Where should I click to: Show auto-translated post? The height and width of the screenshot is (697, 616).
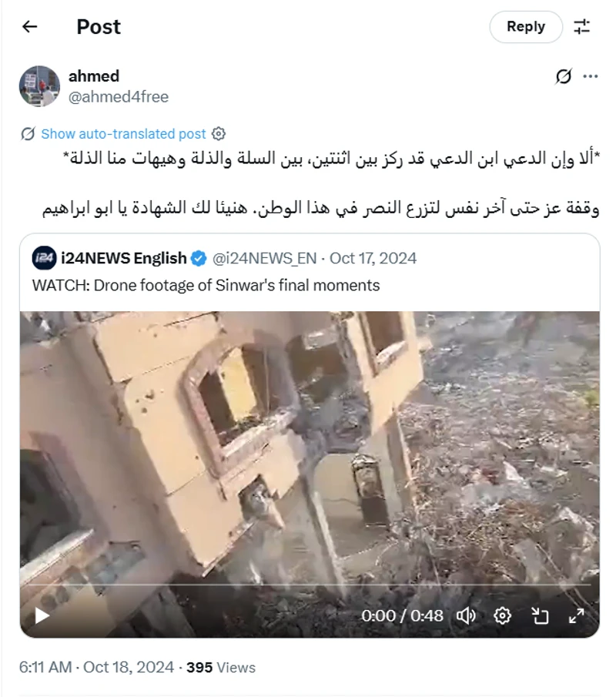click(x=123, y=134)
